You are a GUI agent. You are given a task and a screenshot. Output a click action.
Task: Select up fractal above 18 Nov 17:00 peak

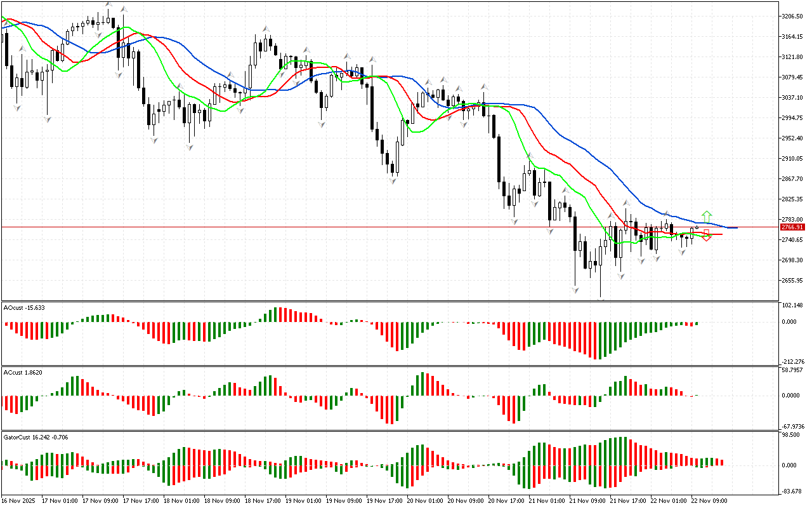coord(266,29)
